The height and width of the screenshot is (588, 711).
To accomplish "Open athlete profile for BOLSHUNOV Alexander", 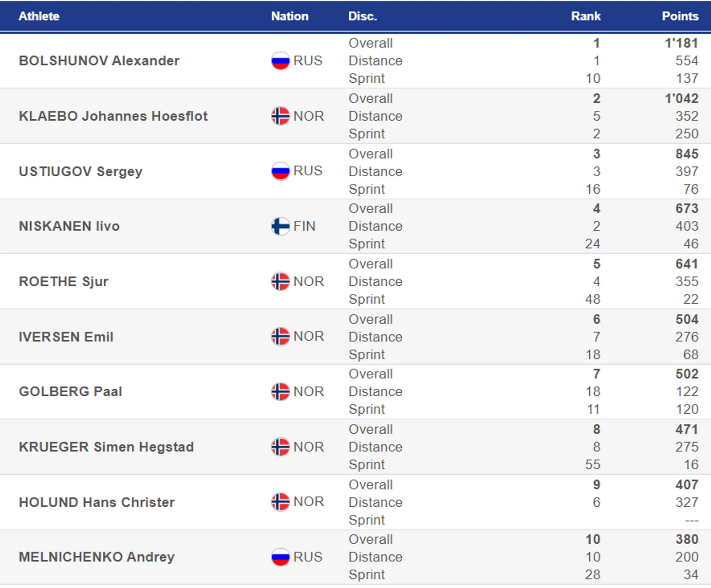I will coord(99,61).
